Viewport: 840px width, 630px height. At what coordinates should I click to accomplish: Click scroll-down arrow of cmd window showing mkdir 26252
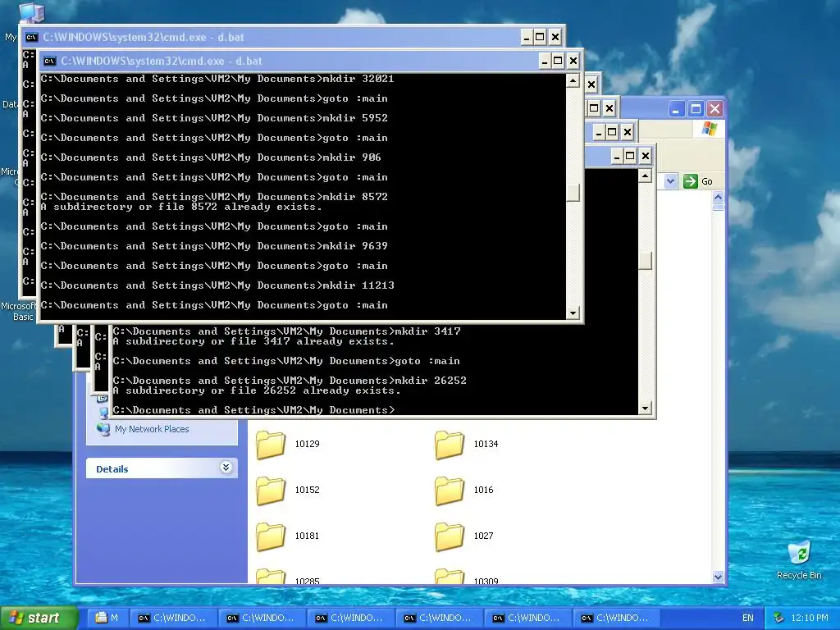point(645,409)
